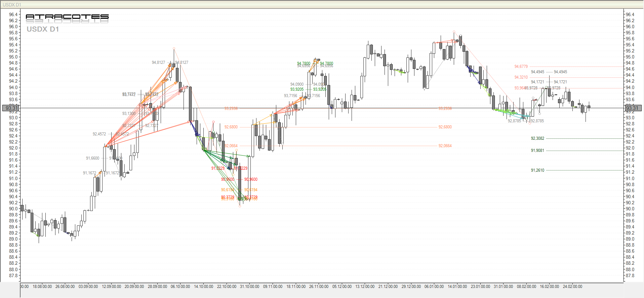Select the 92,3082 level label
The width and height of the screenshot is (644, 298).
(x=537, y=138)
